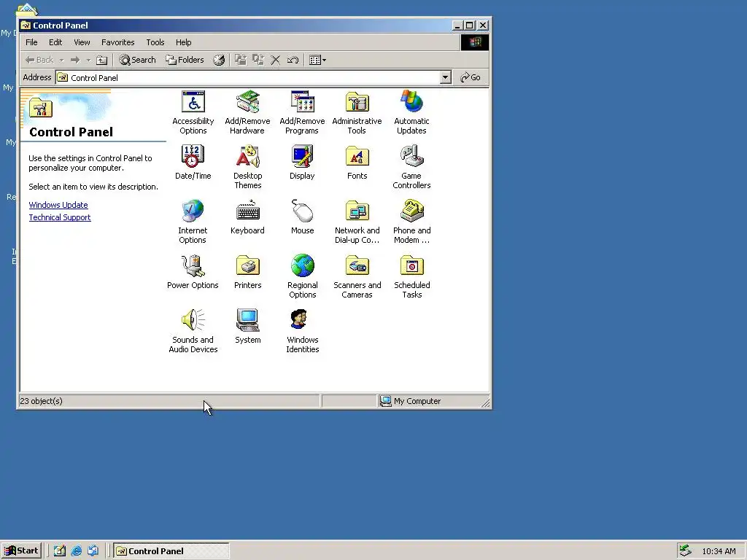Click the Copy To toolbar icon
The height and width of the screenshot is (560, 747).
click(x=258, y=60)
